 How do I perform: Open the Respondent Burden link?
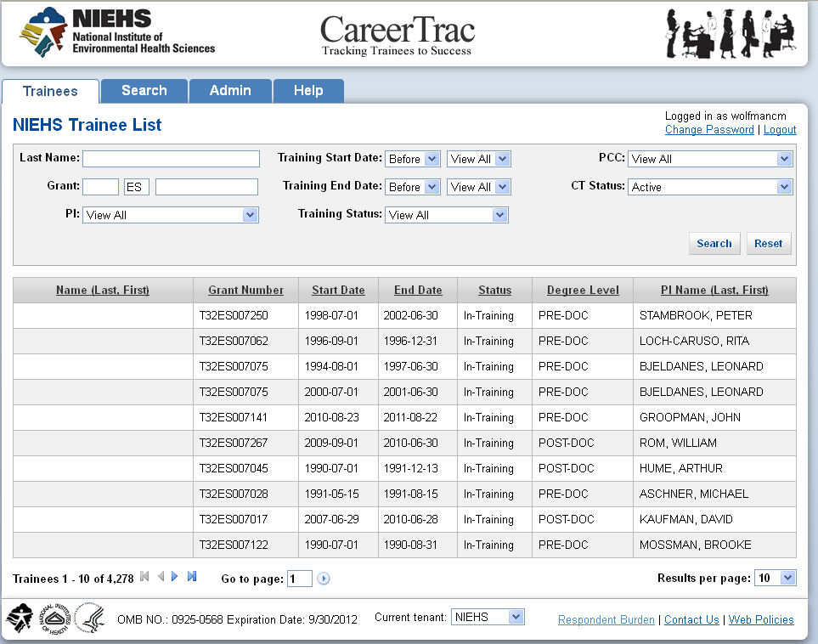pyautogui.click(x=606, y=619)
